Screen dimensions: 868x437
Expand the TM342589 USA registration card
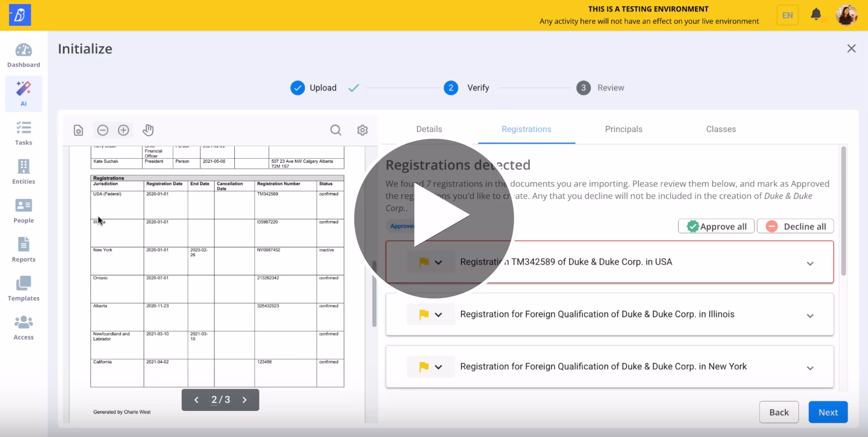810,263
